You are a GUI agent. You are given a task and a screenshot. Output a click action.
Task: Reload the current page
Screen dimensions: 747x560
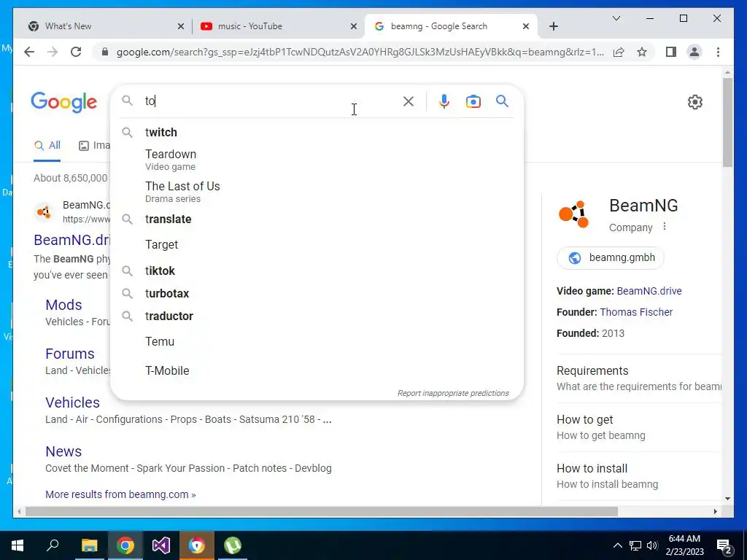pyautogui.click(x=76, y=52)
